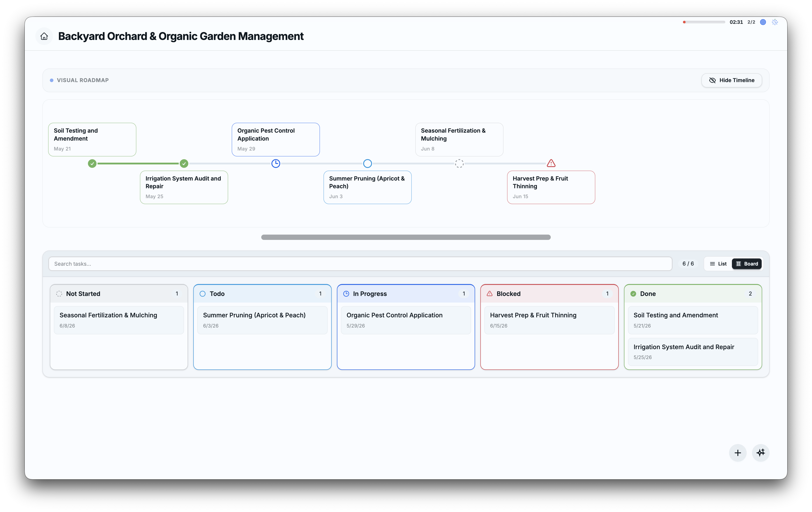Open Soil Testing and Amendment board card

(x=693, y=320)
